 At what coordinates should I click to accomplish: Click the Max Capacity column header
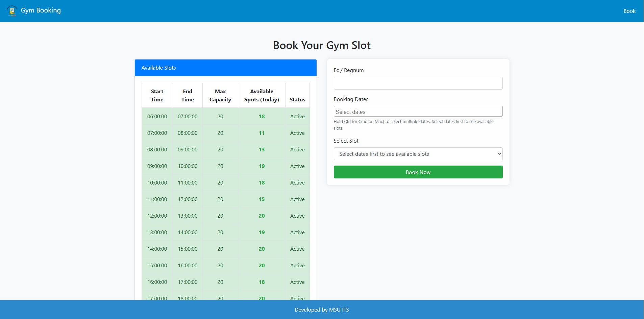[220, 96]
